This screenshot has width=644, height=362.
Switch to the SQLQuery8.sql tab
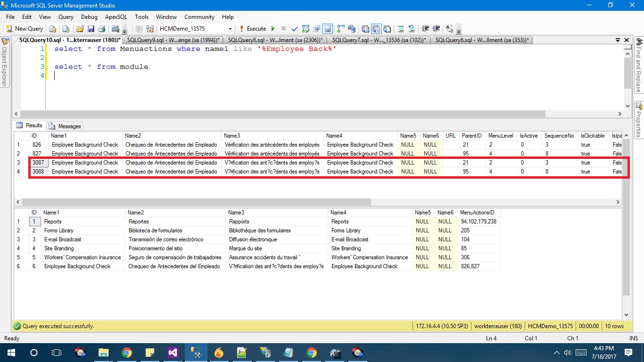click(274, 40)
